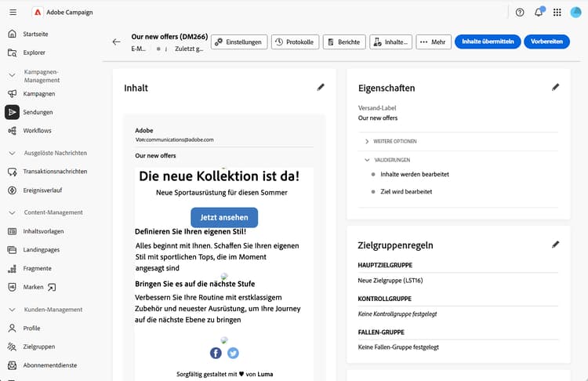Edit Inhalt with the pencil icon
The image size is (588, 381).
(321, 87)
